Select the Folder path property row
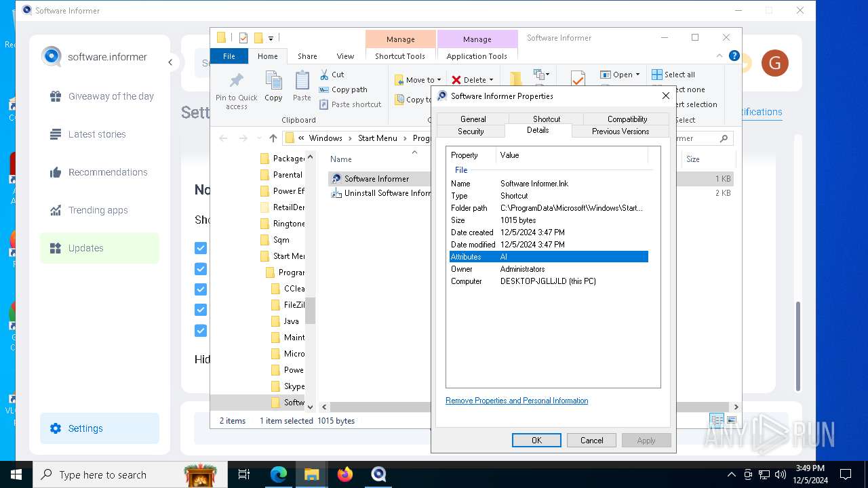 pyautogui.click(x=549, y=208)
